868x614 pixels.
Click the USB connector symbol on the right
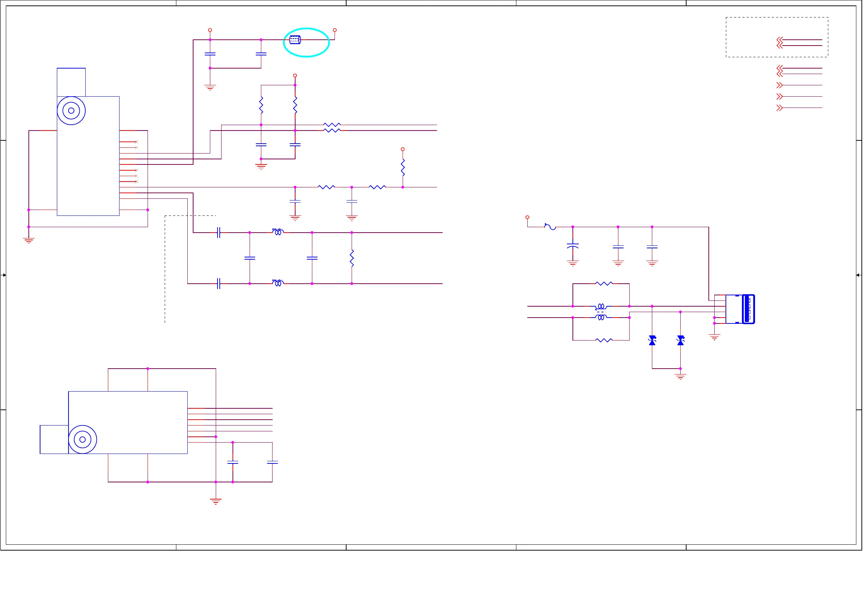[740, 309]
